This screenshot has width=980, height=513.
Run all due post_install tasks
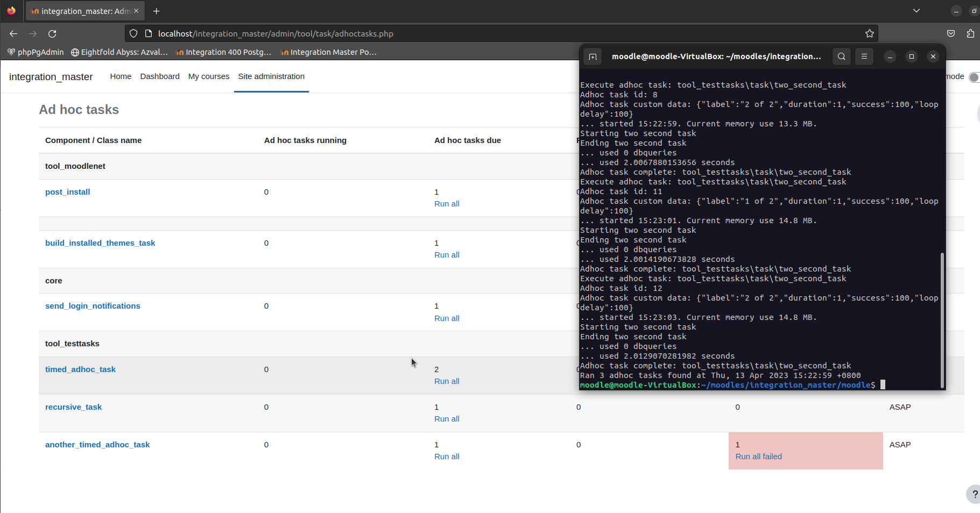pyautogui.click(x=447, y=204)
